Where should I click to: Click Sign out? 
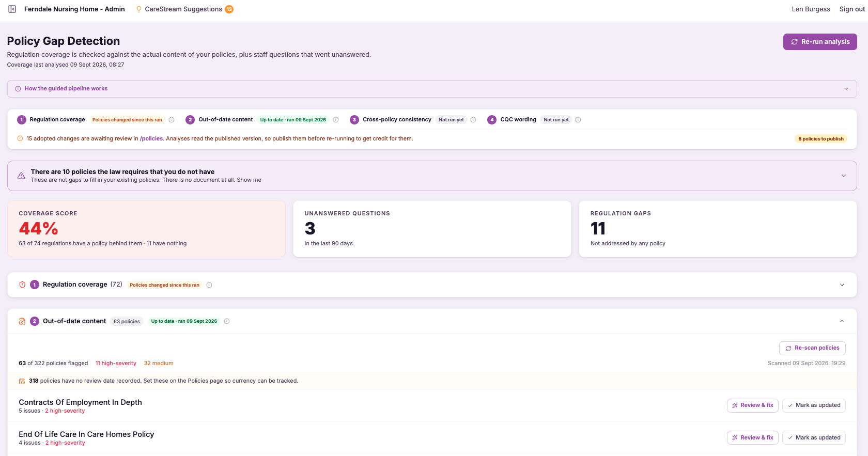(x=852, y=9)
